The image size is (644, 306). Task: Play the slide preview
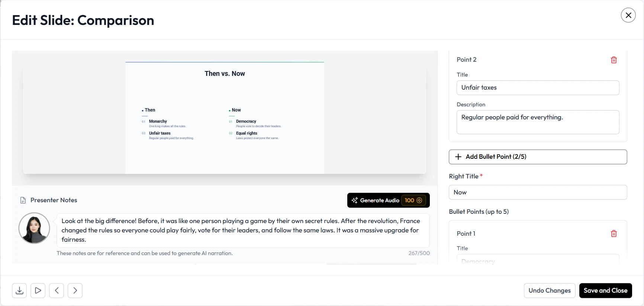click(x=38, y=290)
